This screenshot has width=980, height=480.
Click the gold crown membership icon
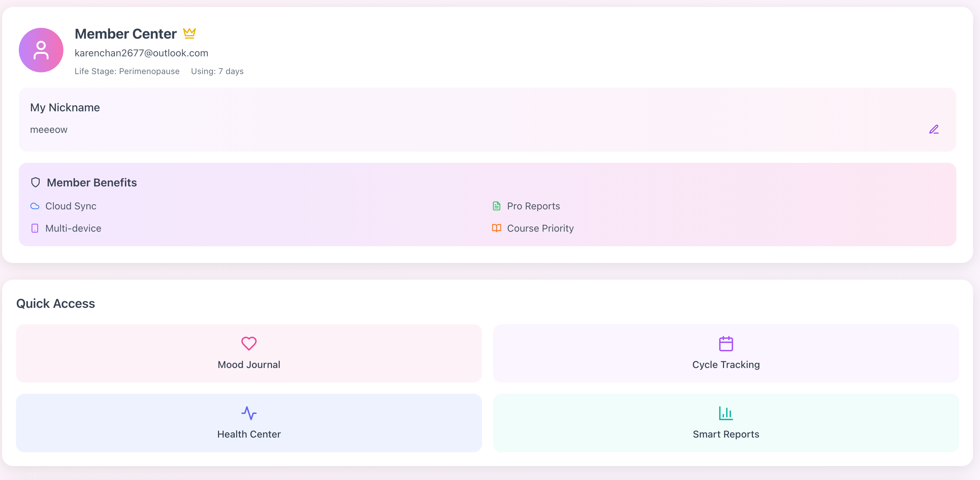pyautogui.click(x=189, y=33)
